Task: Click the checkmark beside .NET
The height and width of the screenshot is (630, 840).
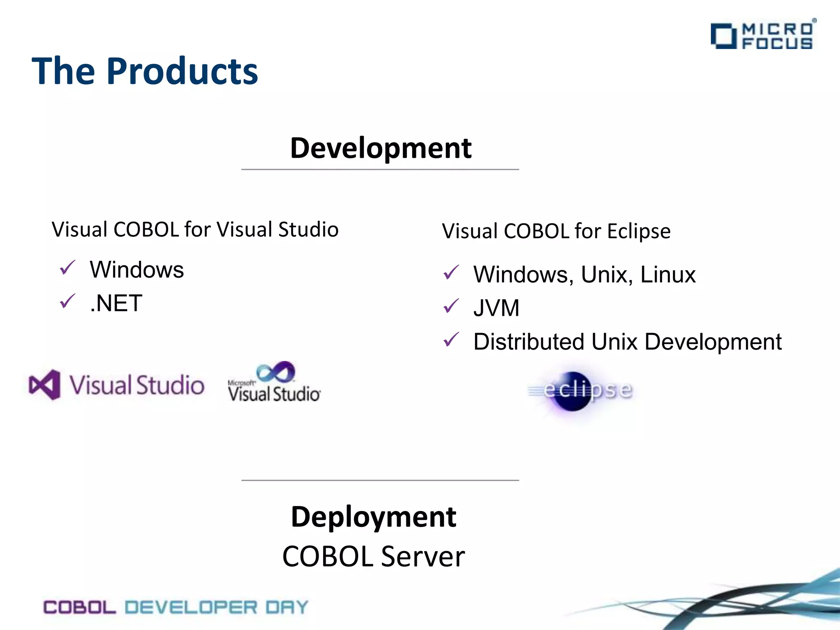Action: (x=68, y=301)
